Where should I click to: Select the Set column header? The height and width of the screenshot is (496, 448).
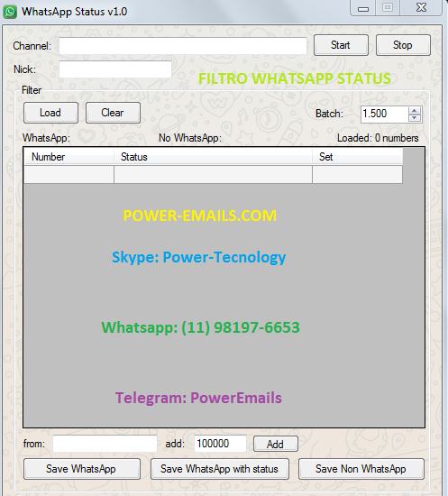pos(358,157)
